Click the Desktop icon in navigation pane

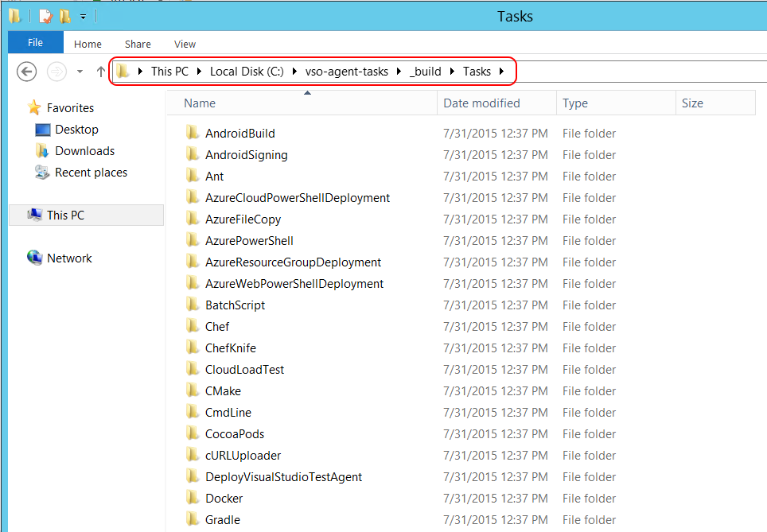(43, 130)
